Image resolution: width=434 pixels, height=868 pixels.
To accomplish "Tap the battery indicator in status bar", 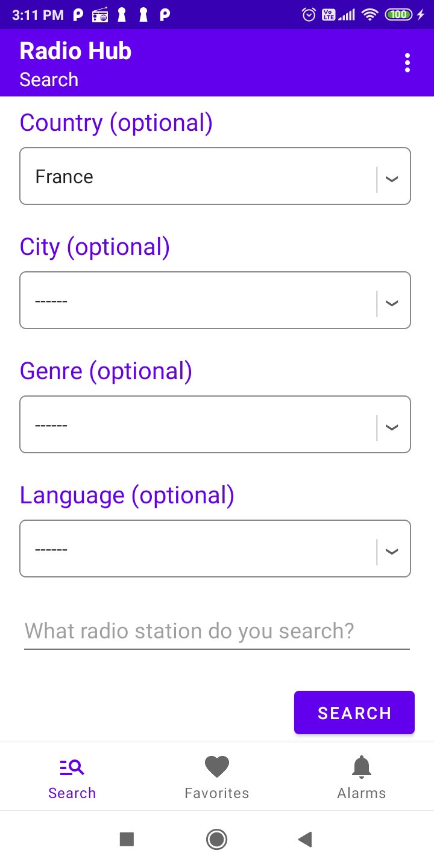I will coord(399,15).
